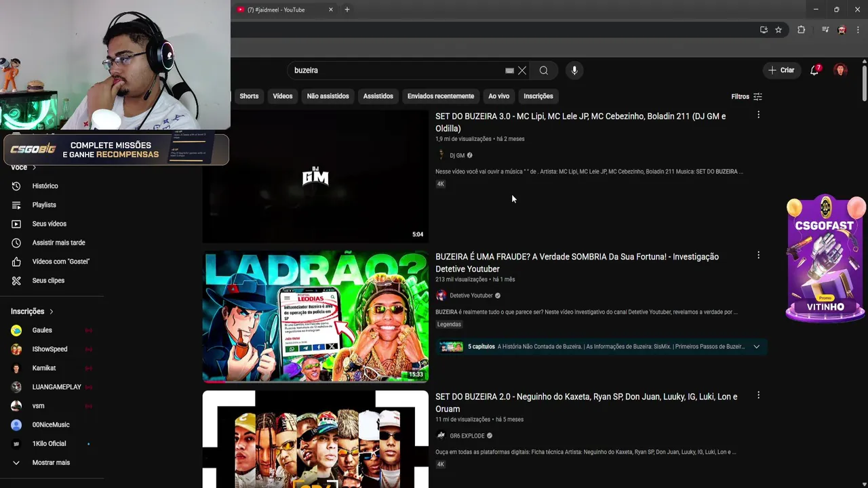Click DJ GM channel avatar

click(441, 155)
